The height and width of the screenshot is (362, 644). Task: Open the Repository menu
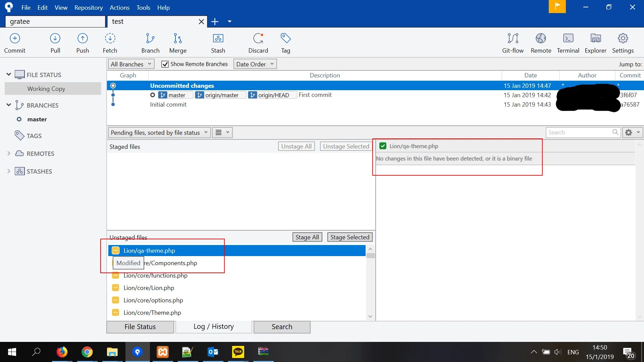(88, 7)
